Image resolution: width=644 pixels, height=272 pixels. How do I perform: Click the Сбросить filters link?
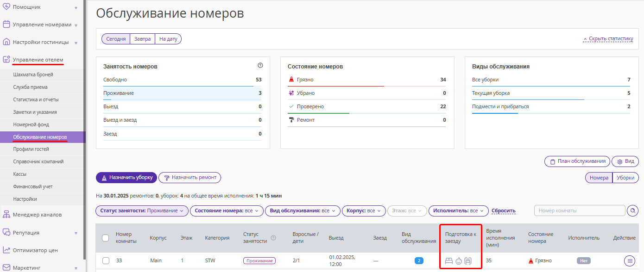coord(503,211)
